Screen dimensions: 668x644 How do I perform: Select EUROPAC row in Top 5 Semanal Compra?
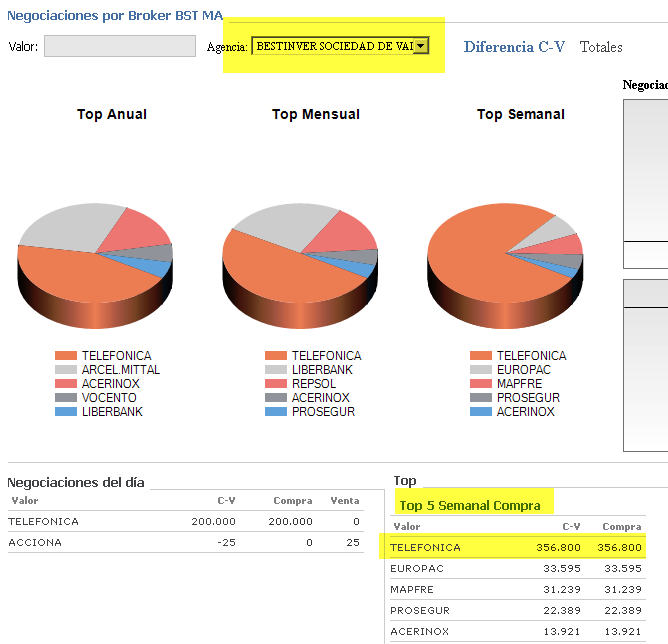tap(518, 568)
